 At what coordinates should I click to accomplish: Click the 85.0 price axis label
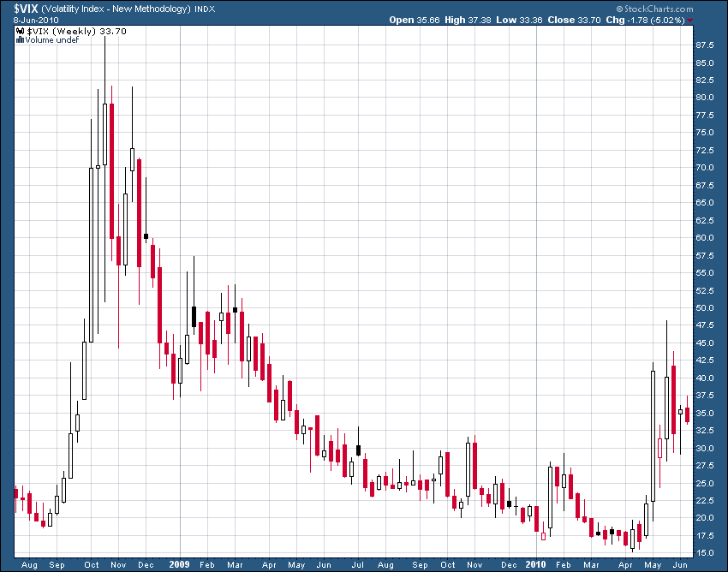tap(705, 63)
